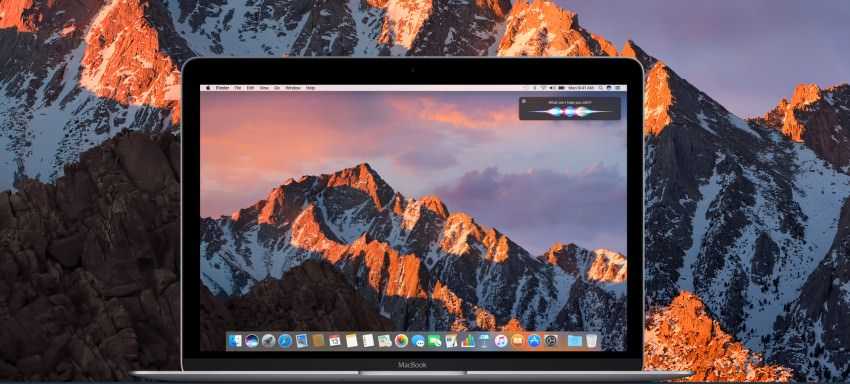850x384 pixels.
Task: Open Safari compass icon in Dock
Action: pos(285,340)
